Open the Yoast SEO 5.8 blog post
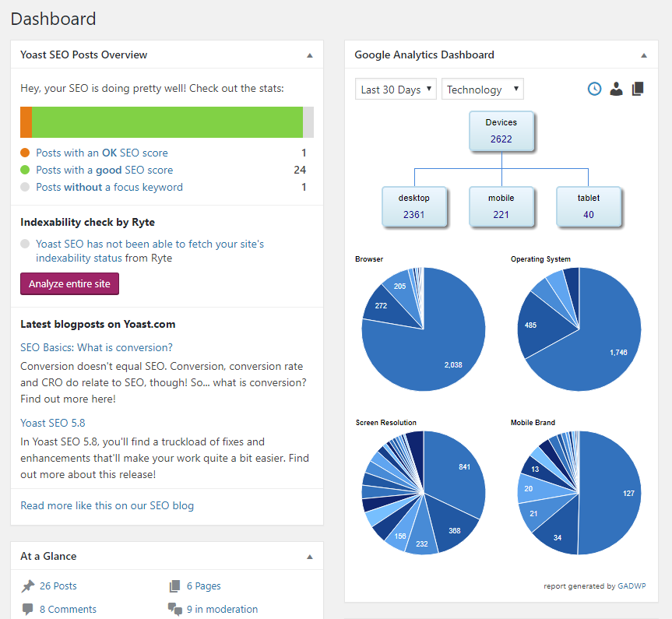672x619 pixels. coord(53,423)
